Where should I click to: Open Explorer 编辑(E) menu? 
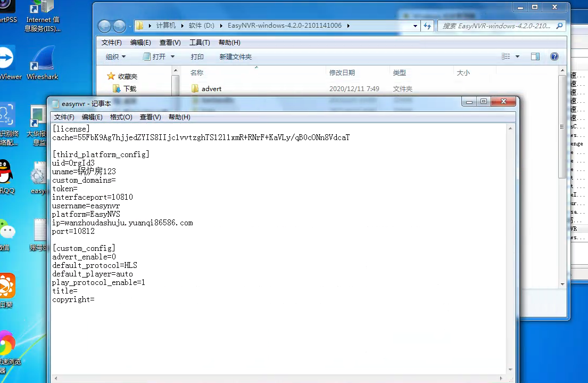(x=140, y=43)
